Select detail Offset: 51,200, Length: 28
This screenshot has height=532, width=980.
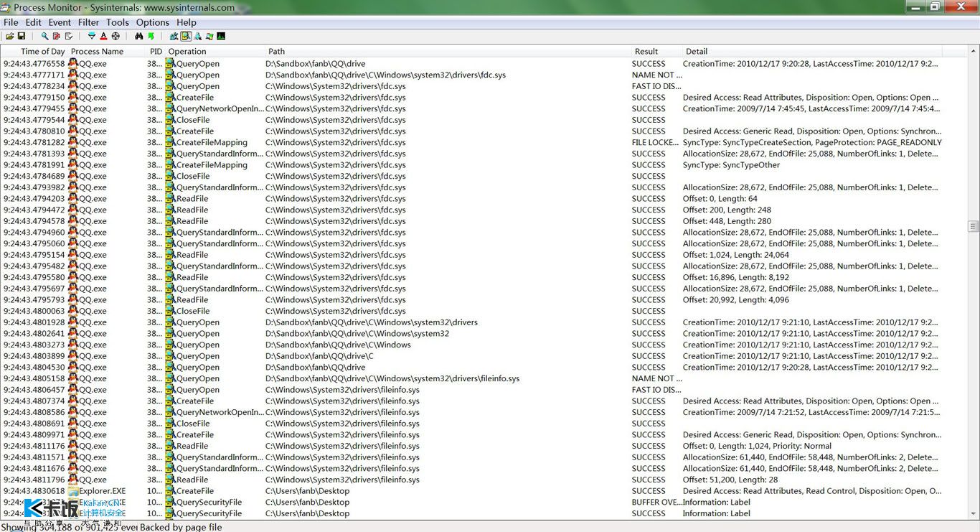click(x=730, y=480)
